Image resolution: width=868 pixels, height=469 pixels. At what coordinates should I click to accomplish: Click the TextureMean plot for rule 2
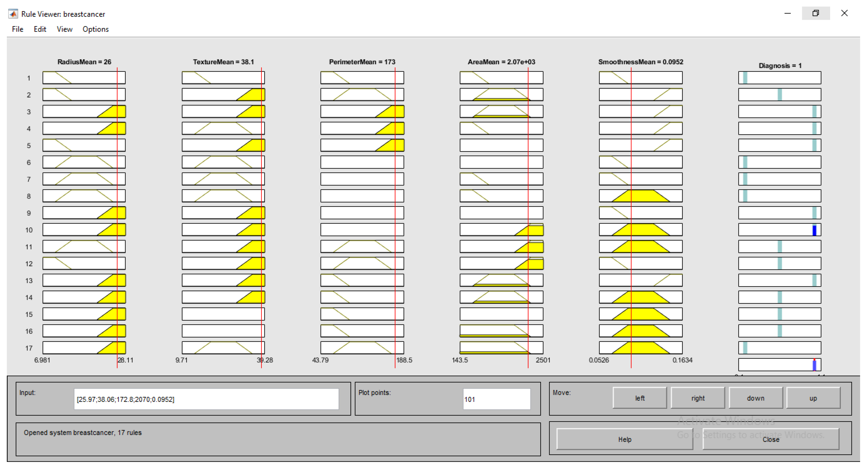pyautogui.click(x=223, y=95)
